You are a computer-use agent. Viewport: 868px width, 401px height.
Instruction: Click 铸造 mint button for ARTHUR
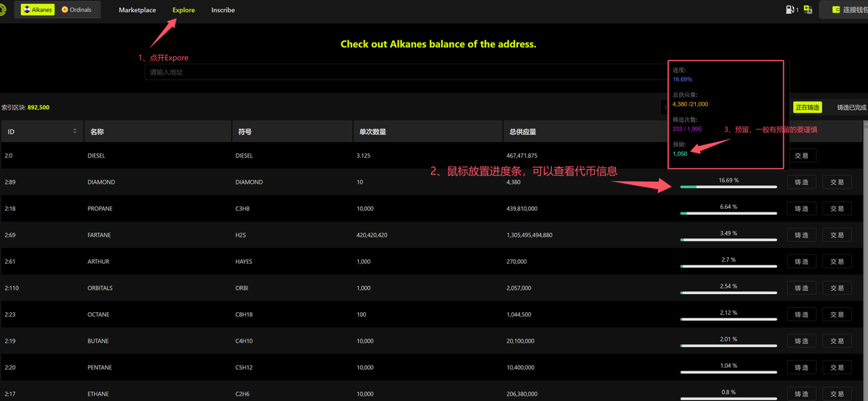tap(801, 262)
